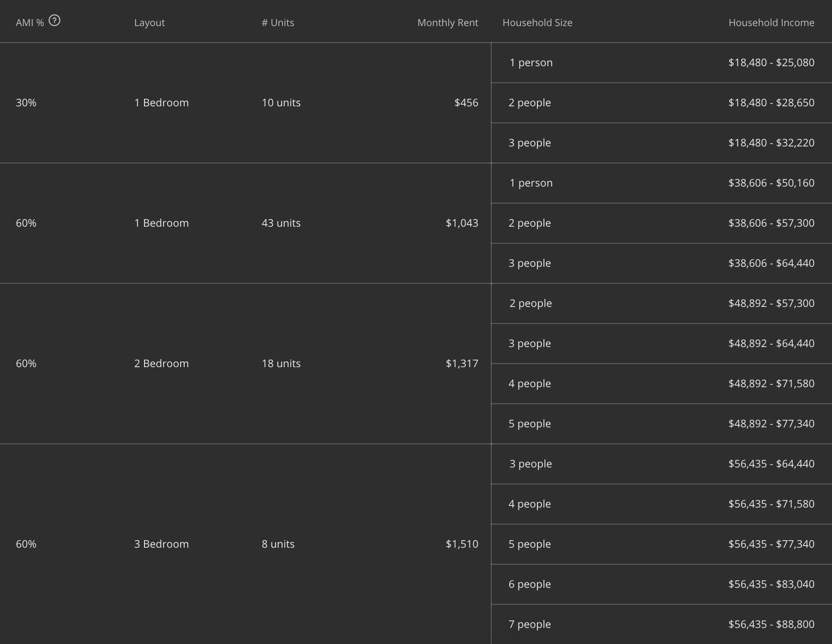
Task: Select the 7 people household size row
Action: (529, 624)
